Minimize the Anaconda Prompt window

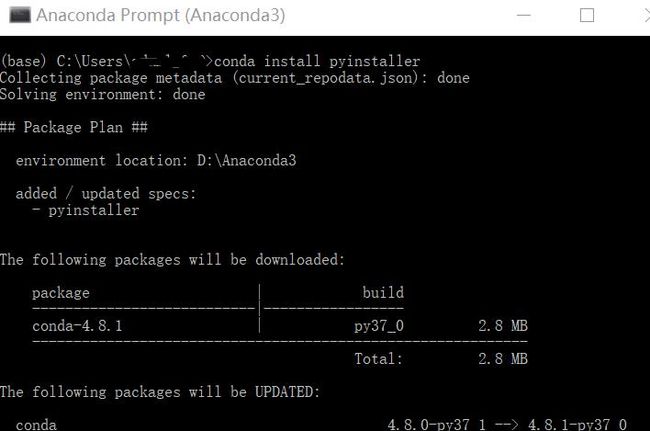(524, 16)
